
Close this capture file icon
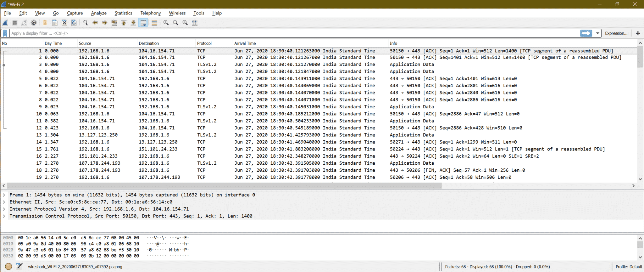[64, 23]
